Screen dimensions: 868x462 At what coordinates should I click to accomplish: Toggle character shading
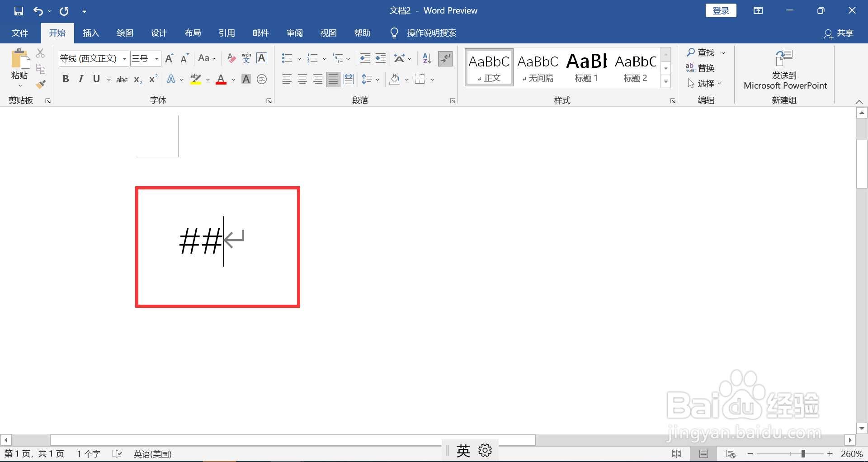(246, 80)
